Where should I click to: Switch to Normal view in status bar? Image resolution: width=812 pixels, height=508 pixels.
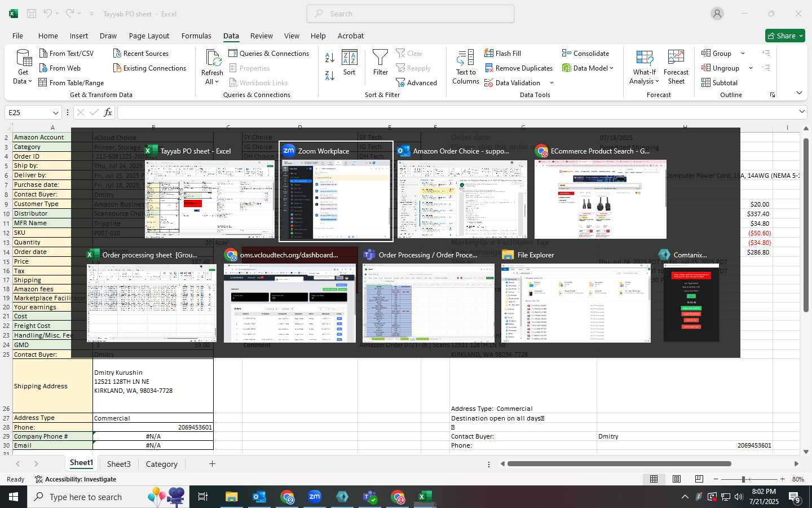654,479
